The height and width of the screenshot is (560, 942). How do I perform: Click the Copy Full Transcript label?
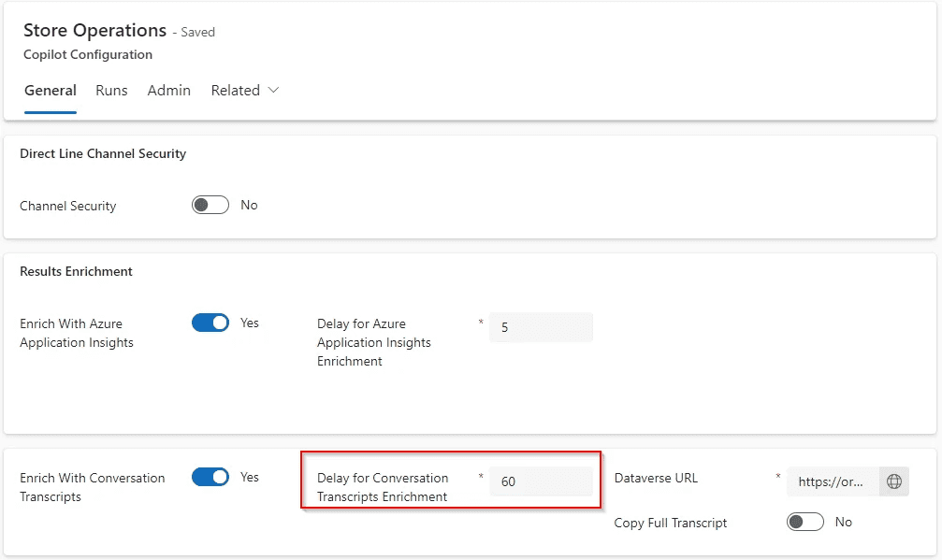click(671, 523)
